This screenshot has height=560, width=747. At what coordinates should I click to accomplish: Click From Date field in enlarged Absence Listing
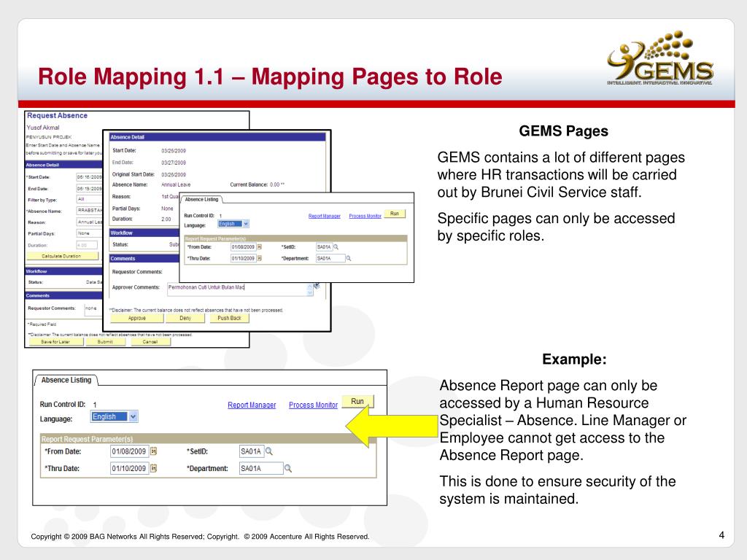coord(129,451)
